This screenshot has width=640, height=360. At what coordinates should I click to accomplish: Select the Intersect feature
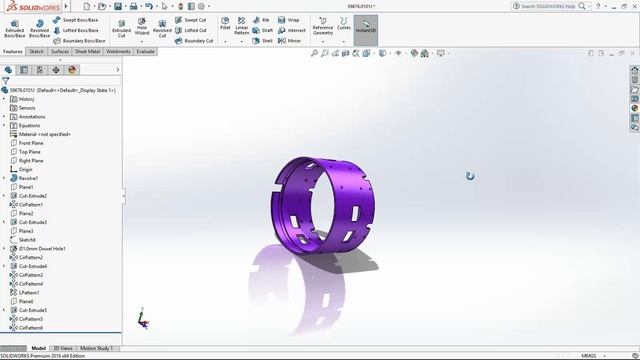click(x=292, y=30)
